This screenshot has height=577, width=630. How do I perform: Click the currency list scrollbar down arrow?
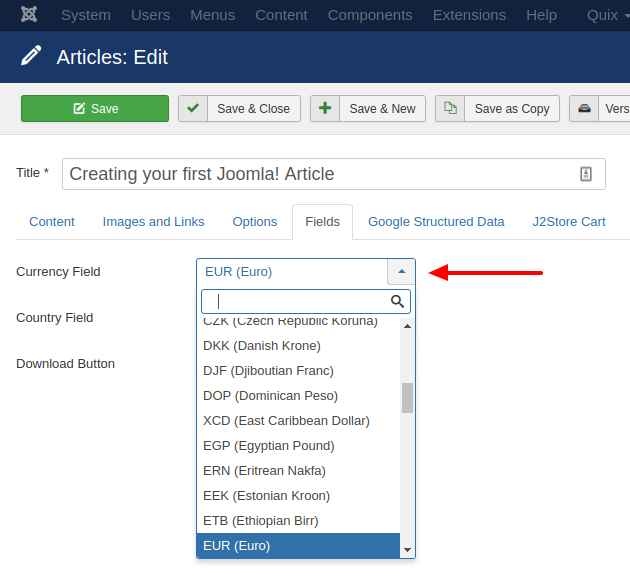click(x=407, y=550)
